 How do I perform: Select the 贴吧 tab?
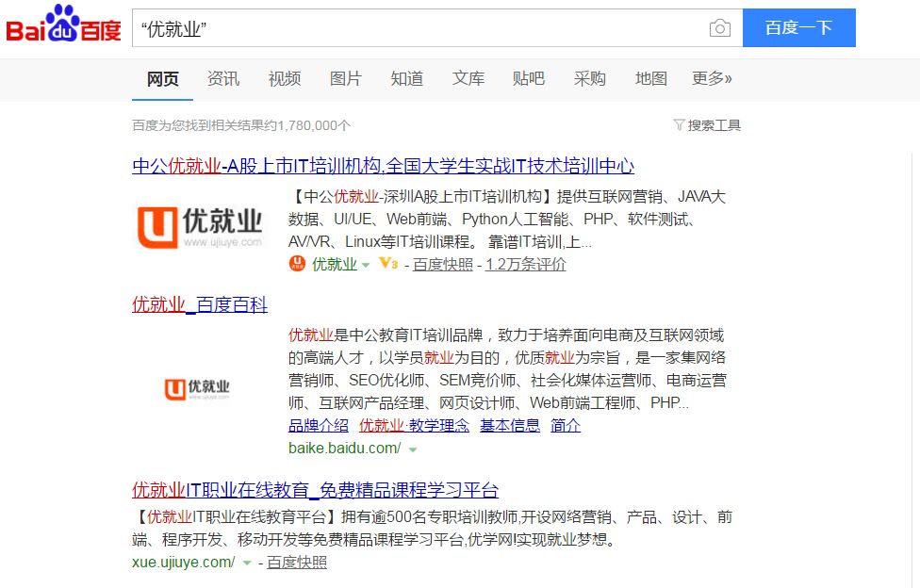(x=529, y=79)
